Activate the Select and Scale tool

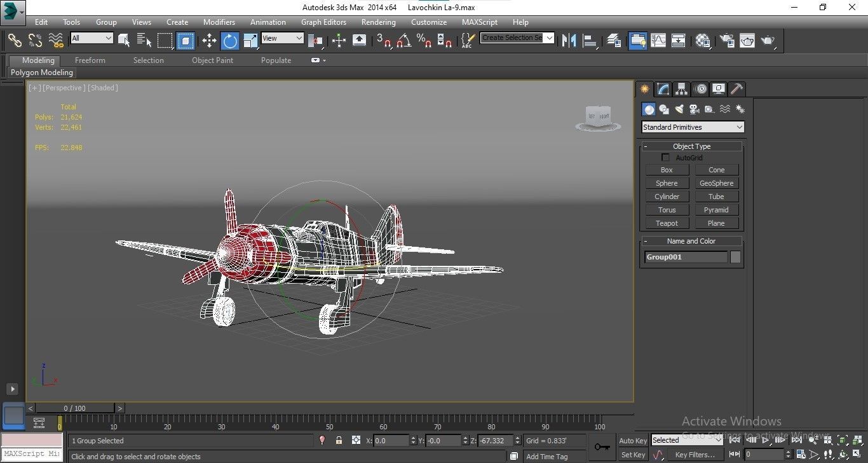click(251, 41)
